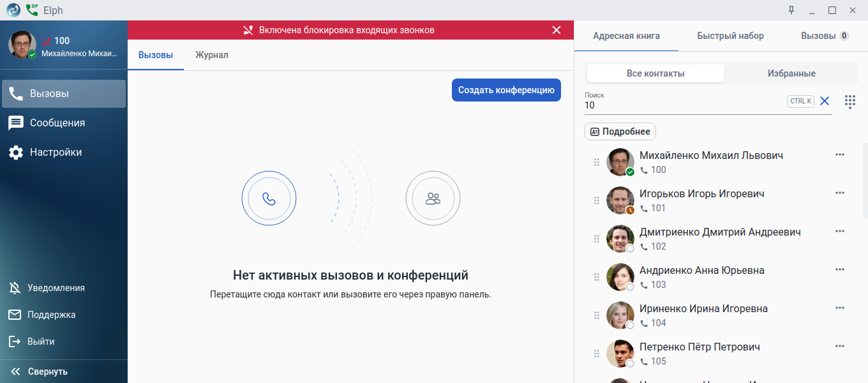The width and height of the screenshot is (868, 383).
Task: Select the Вызовы tab in the main panel
Action: click(x=156, y=55)
